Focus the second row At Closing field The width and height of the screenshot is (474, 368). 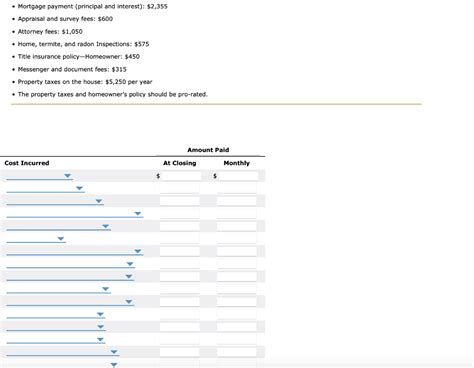coord(180,188)
